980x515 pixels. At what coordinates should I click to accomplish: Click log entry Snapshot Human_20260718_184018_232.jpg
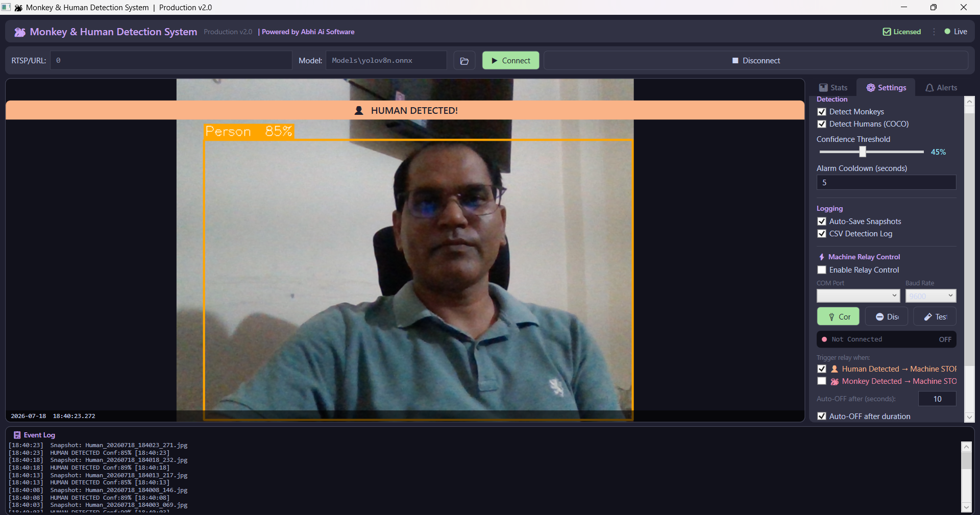pos(119,460)
